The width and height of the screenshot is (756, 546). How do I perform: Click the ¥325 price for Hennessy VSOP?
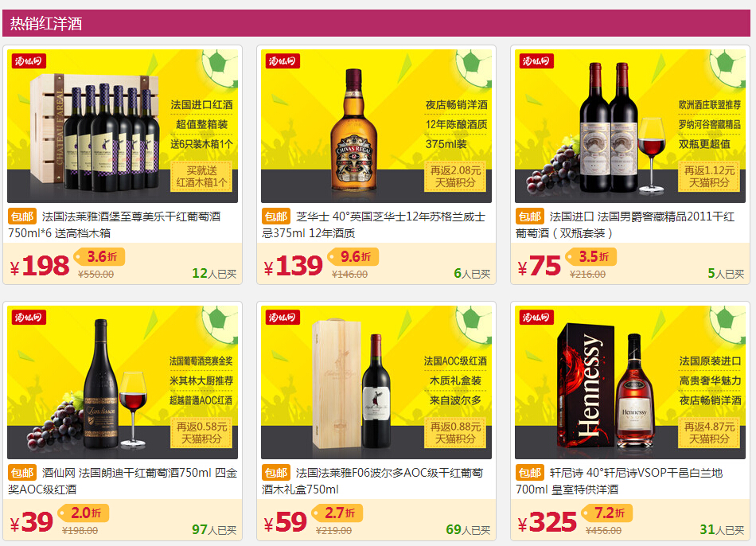pos(547,522)
